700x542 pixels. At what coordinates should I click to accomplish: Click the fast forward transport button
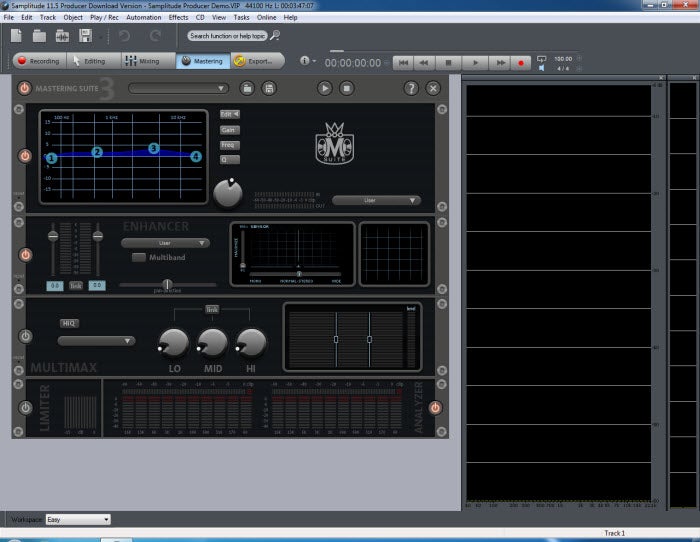[x=500, y=63]
